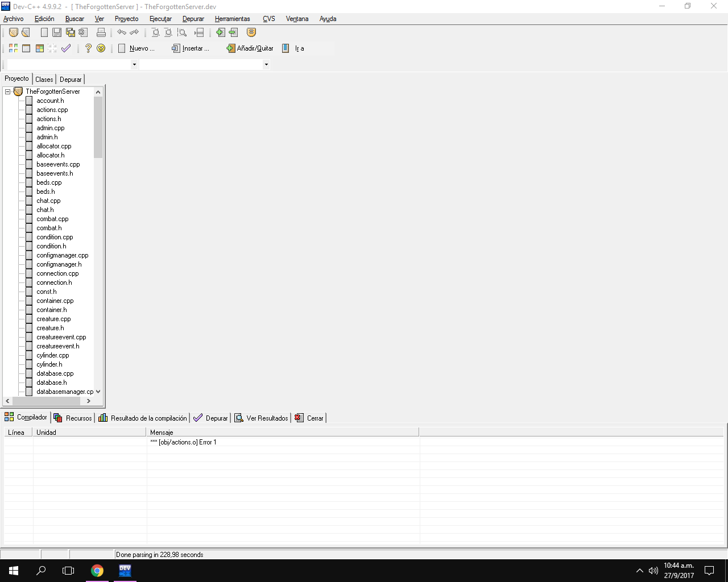Select the [obj/actions.o] Error 1 message row
This screenshot has width=728, height=582.
point(183,442)
